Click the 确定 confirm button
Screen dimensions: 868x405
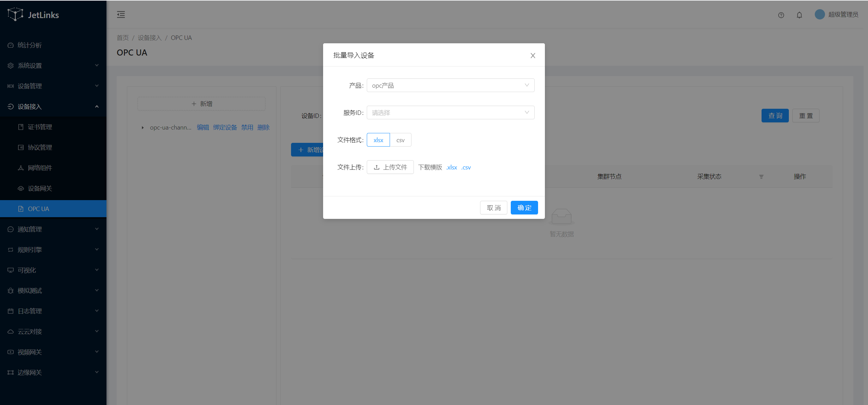click(524, 208)
